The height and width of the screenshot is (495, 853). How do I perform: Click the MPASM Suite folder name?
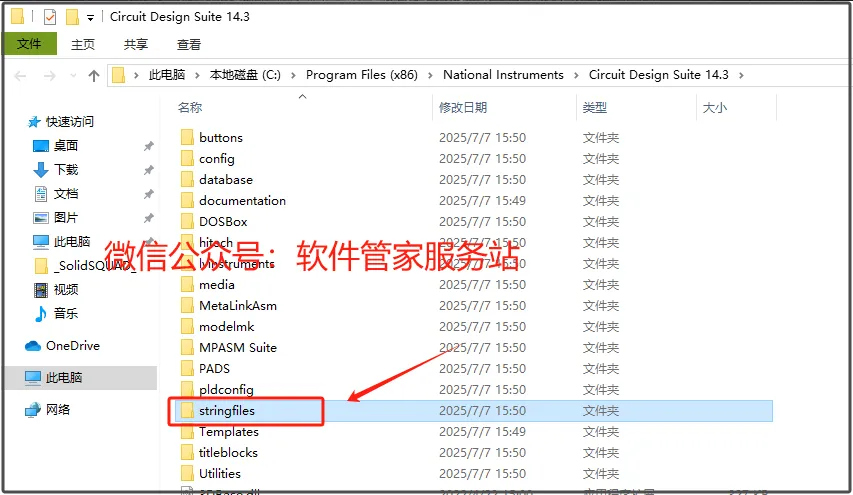(x=238, y=348)
